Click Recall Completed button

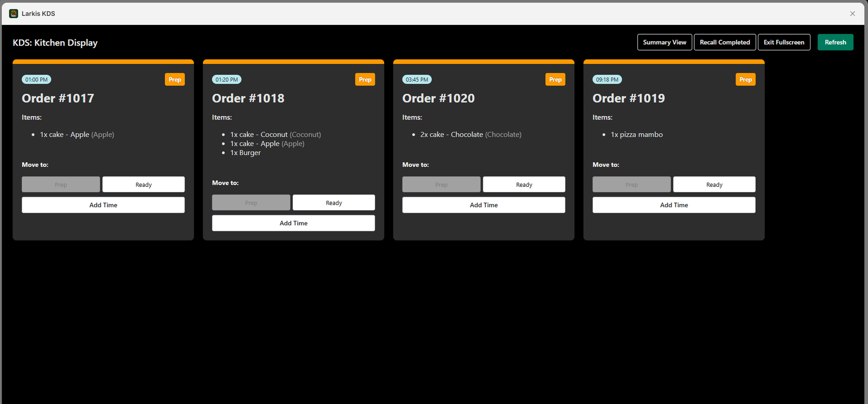pos(725,42)
